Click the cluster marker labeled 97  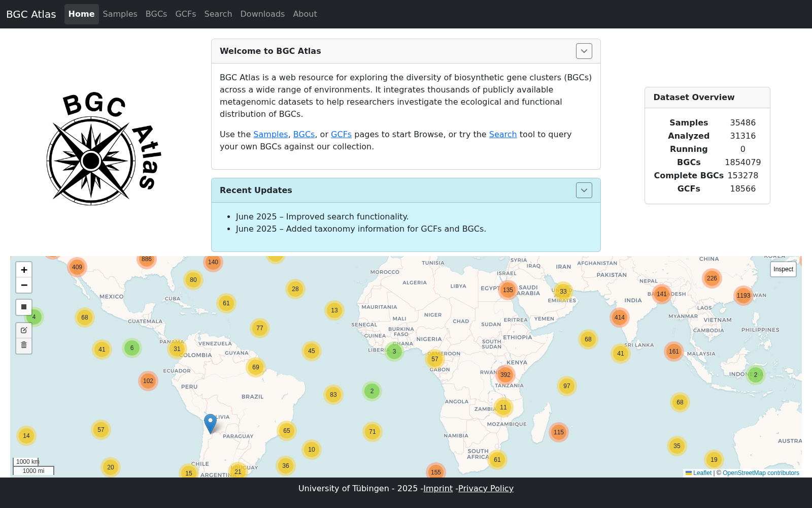click(567, 386)
